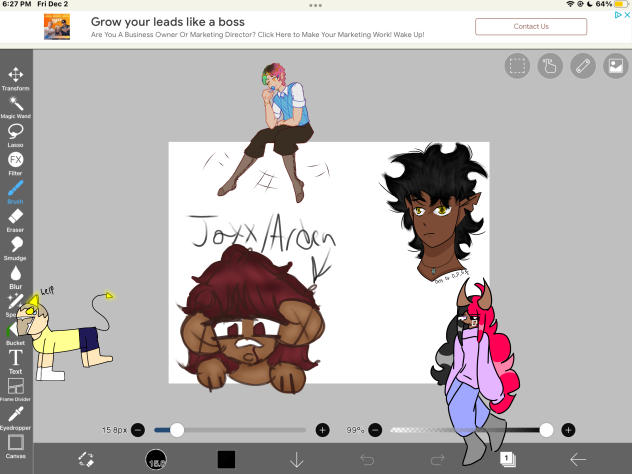Image resolution: width=632 pixels, height=474 pixels.
Task: Redo the last stroke
Action: (x=437, y=459)
